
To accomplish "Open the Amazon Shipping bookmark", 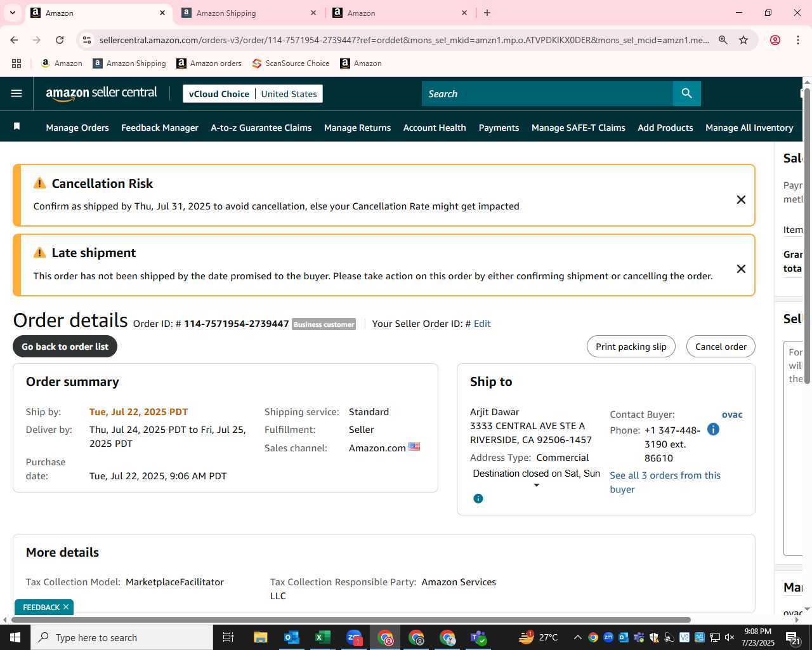I will [129, 63].
